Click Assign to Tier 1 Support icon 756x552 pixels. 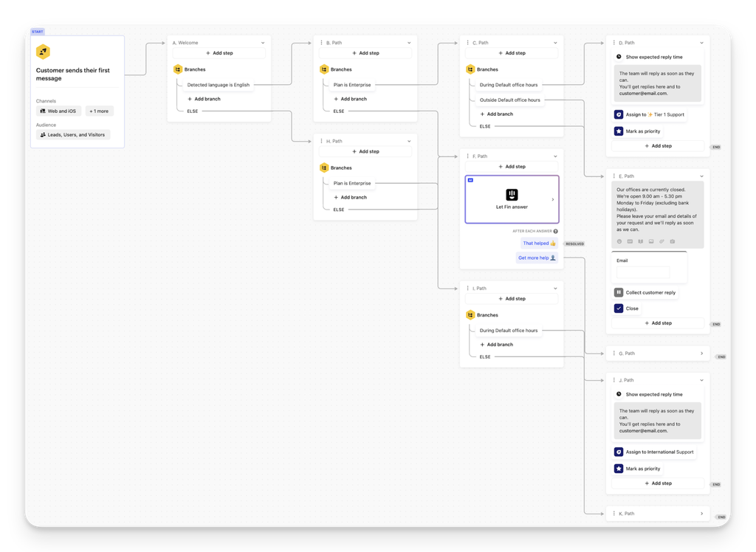(619, 114)
